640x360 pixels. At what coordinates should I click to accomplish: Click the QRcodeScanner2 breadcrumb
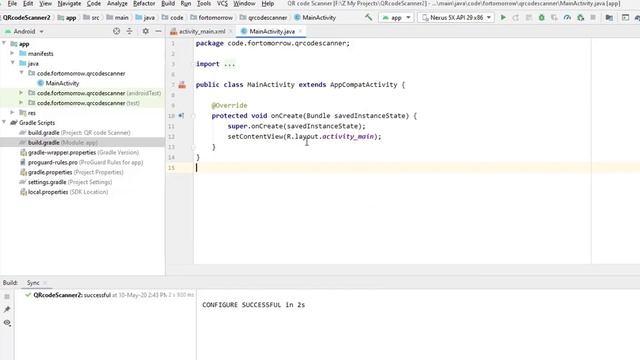(x=26, y=18)
